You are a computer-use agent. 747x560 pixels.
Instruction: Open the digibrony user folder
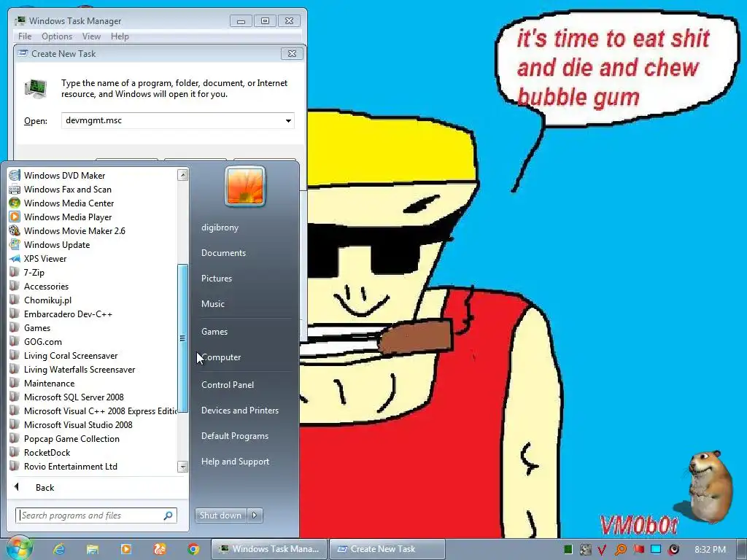pos(220,227)
